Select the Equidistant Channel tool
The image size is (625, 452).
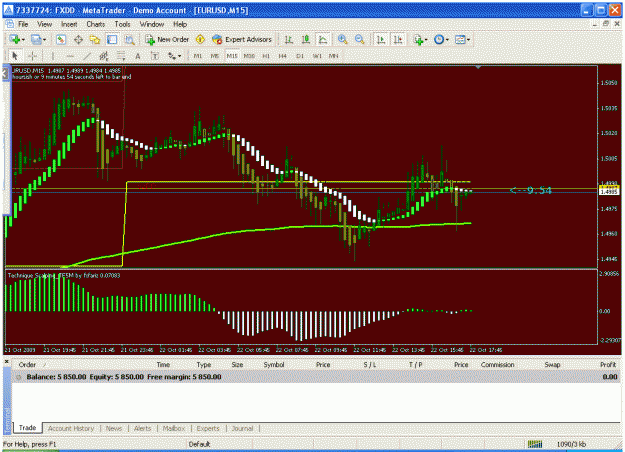[x=104, y=56]
